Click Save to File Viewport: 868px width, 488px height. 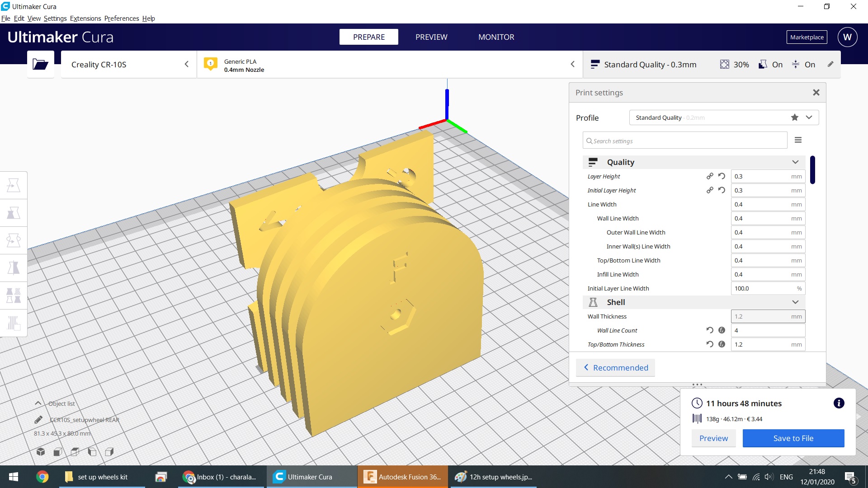click(793, 438)
